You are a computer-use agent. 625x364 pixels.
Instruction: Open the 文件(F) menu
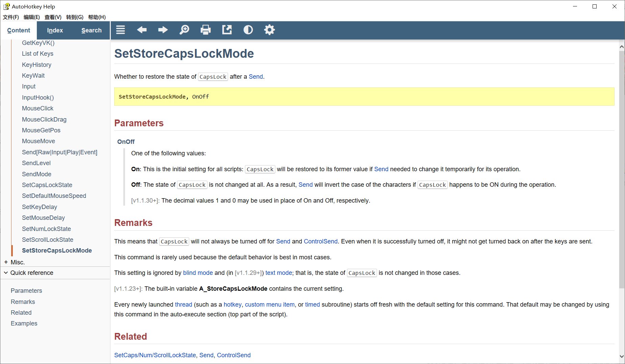coord(11,17)
